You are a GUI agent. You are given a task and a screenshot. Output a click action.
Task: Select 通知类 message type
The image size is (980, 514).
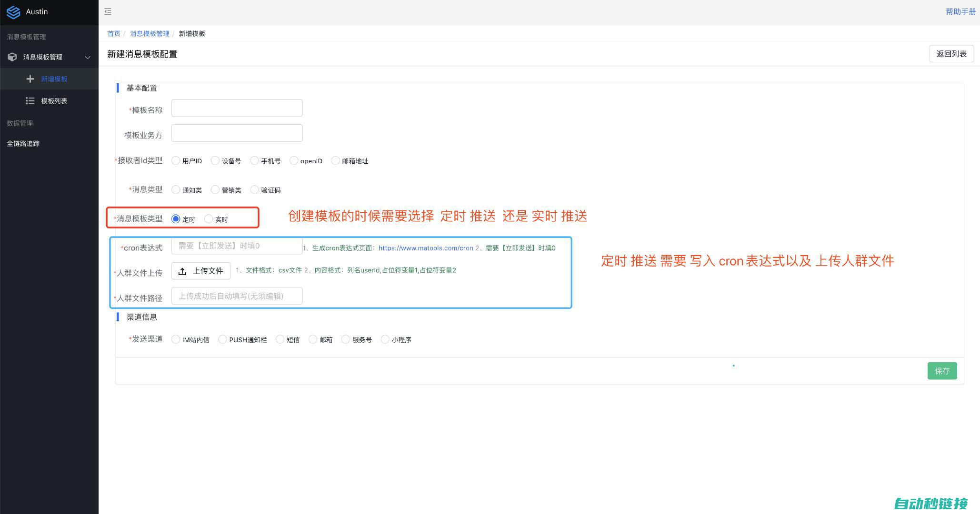[x=176, y=190]
